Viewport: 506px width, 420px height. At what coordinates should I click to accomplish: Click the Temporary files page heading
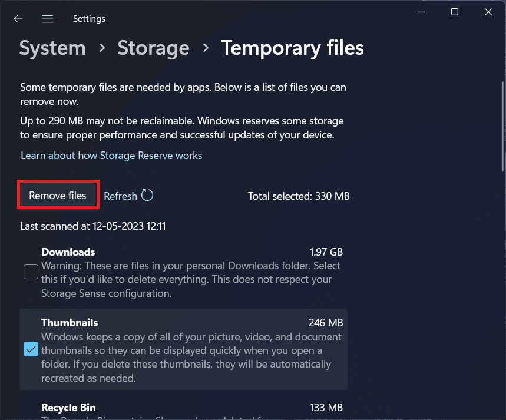292,48
